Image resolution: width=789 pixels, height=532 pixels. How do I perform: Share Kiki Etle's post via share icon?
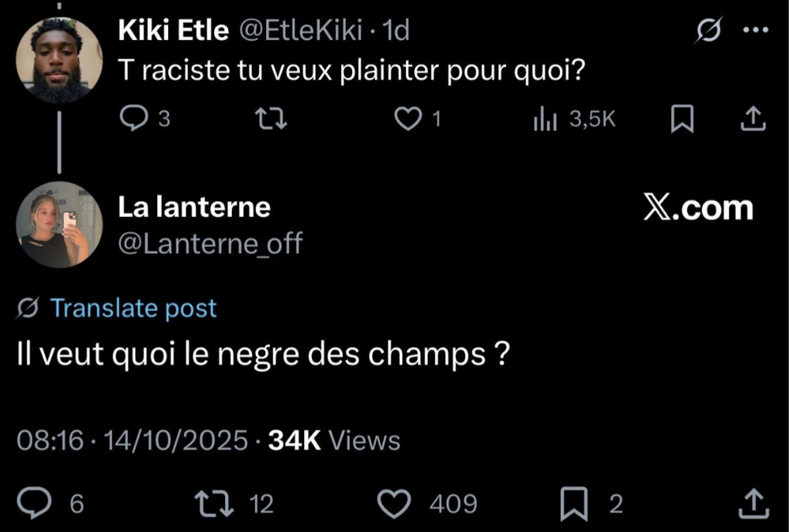[x=751, y=118]
